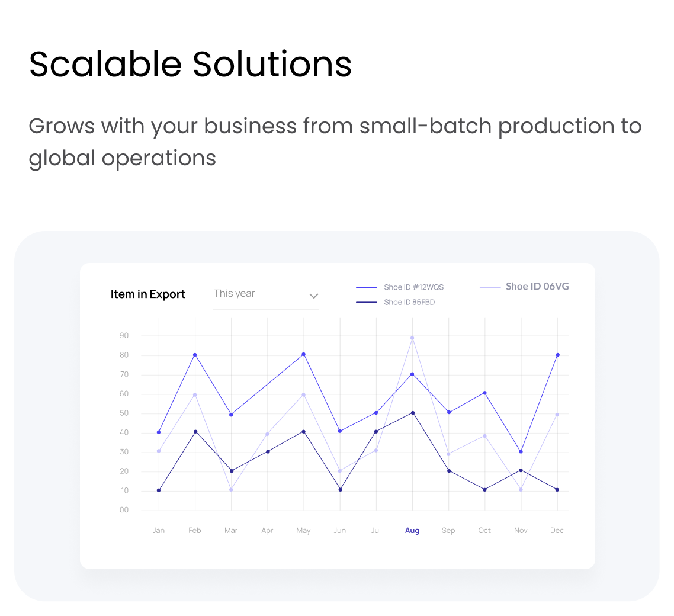Click the blue Feb data point at 80
The image size is (674, 616).
195,355
